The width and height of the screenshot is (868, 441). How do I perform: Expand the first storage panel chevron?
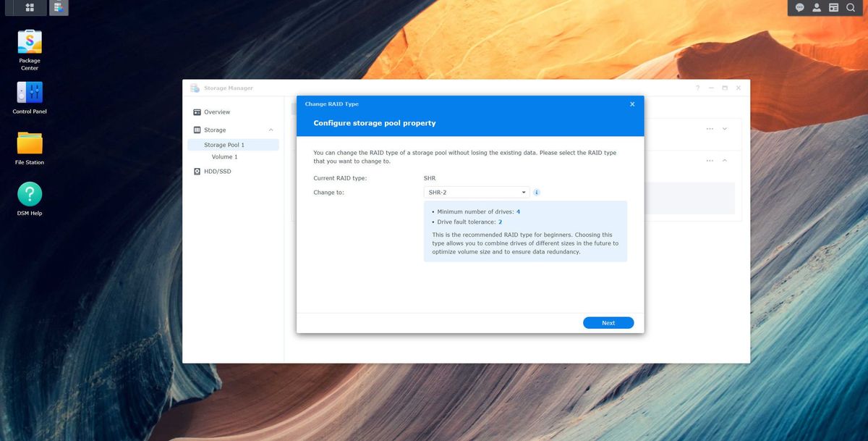point(723,128)
